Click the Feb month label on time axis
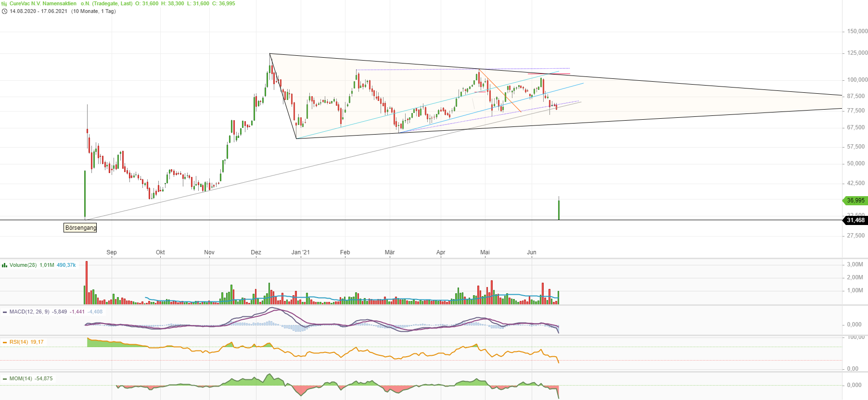This screenshot has width=868, height=400. coord(345,252)
